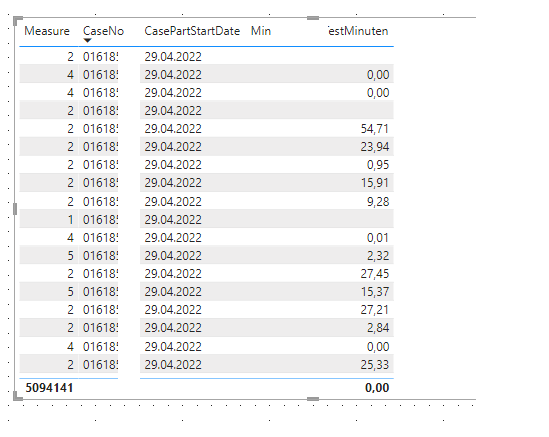The width and height of the screenshot is (549, 437).
Task: Click the top edge middle handle of the visual
Action: coord(313,18)
